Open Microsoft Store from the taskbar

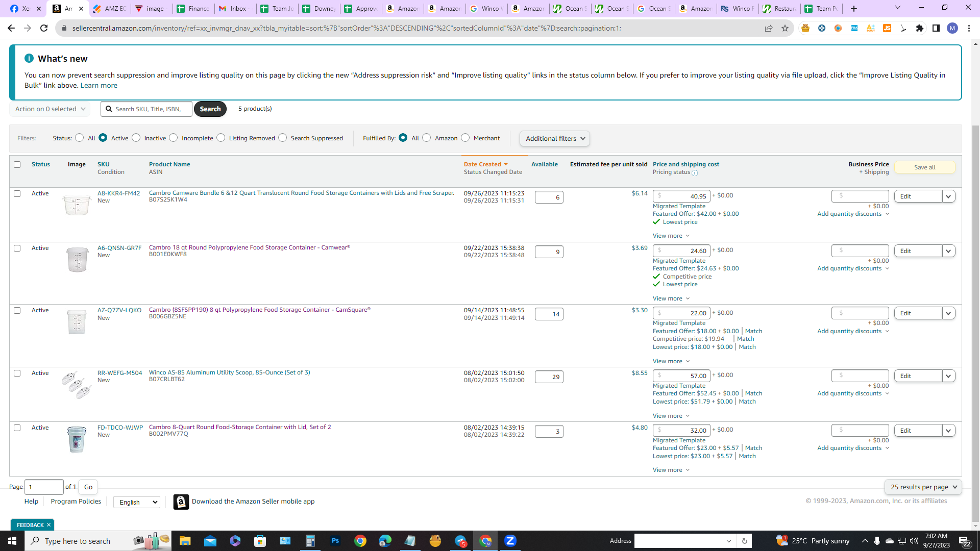pyautogui.click(x=260, y=541)
